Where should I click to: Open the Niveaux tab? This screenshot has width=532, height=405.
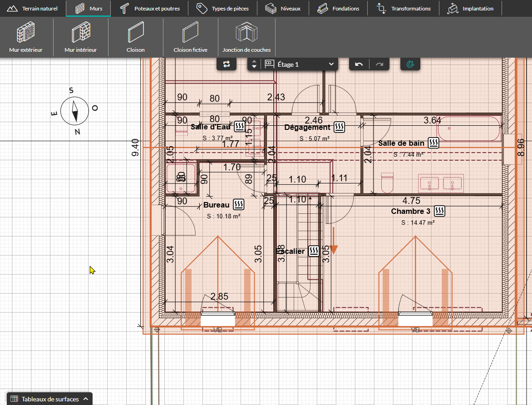pos(283,9)
